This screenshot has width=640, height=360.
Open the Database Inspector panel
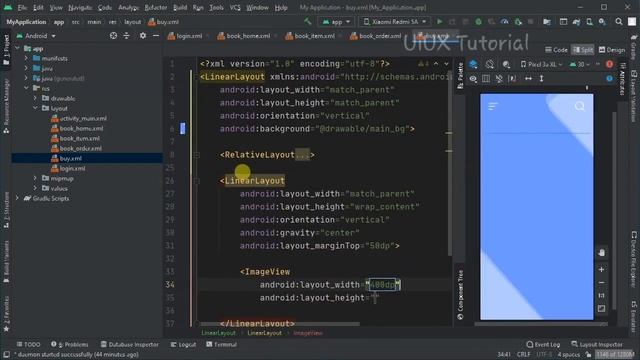click(129, 344)
